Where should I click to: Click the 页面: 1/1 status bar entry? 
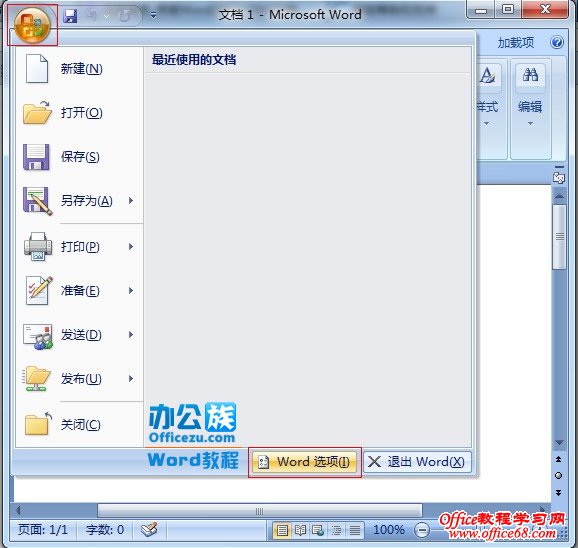pyautogui.click(x=43, y=530)
